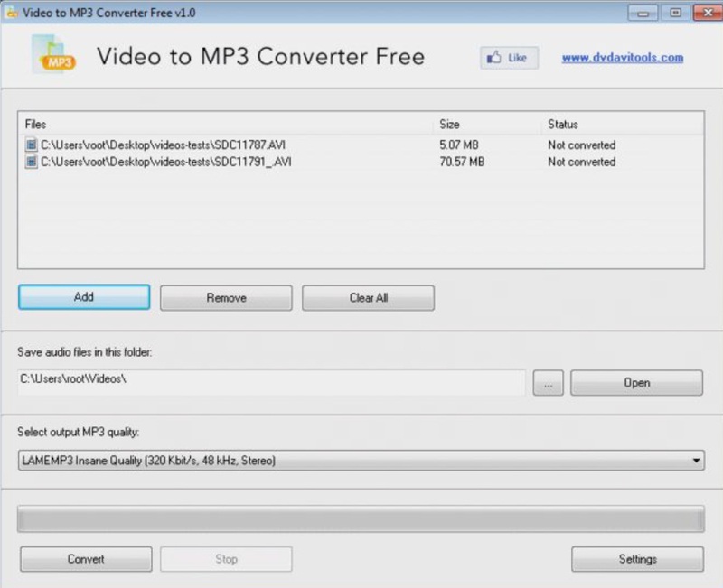
Task: Click the Files column header
Action: (33, 124)
